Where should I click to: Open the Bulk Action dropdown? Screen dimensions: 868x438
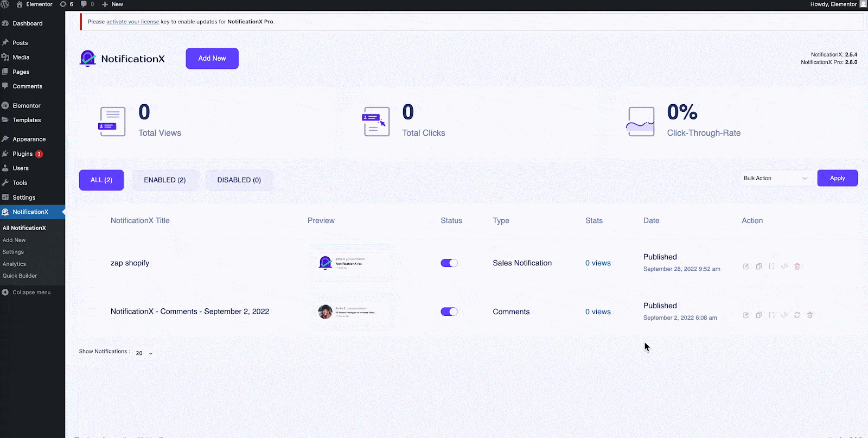point(776,178)
